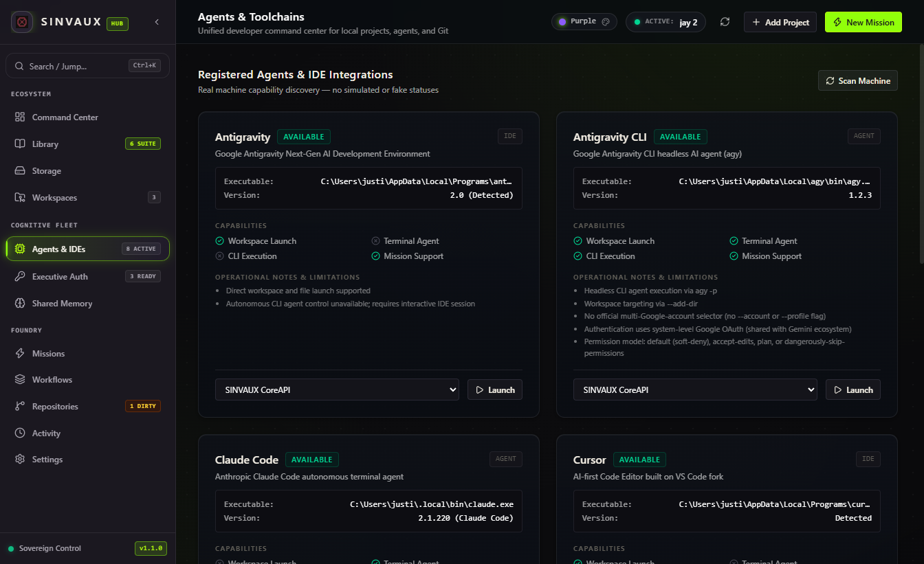
Task: Click the Purple theme selector
Action: pos(584,22)
